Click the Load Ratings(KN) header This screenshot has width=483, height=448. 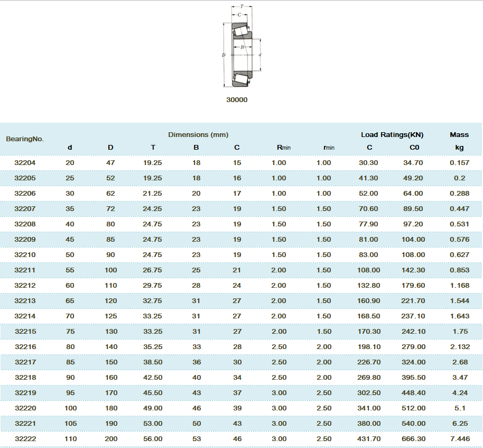click(392, 135)
